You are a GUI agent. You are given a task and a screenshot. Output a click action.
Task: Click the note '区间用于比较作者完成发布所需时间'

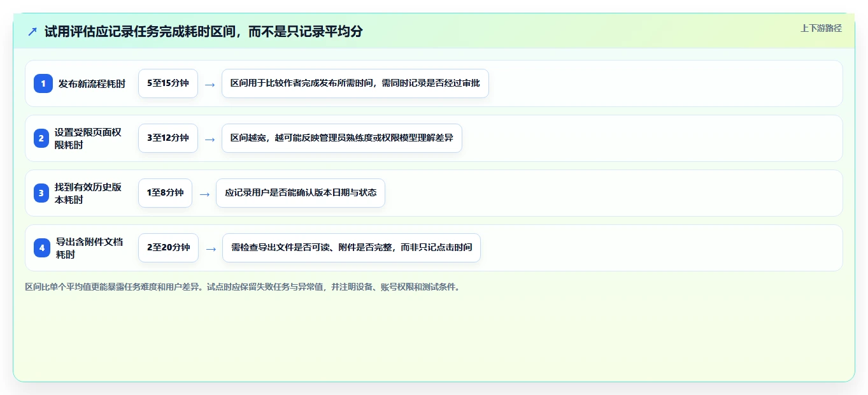[x=355, y=83]
